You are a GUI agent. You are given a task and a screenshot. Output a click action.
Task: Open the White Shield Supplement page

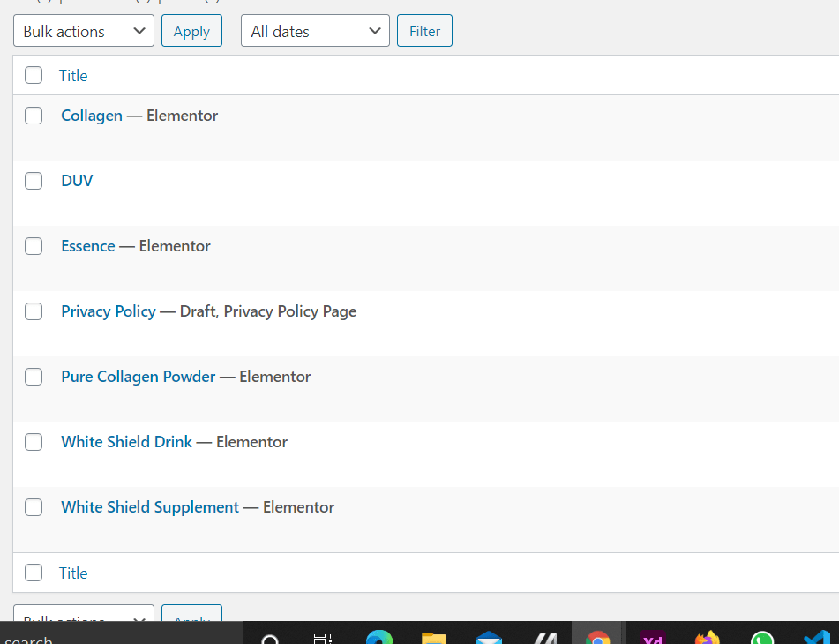tap(150, 507)
